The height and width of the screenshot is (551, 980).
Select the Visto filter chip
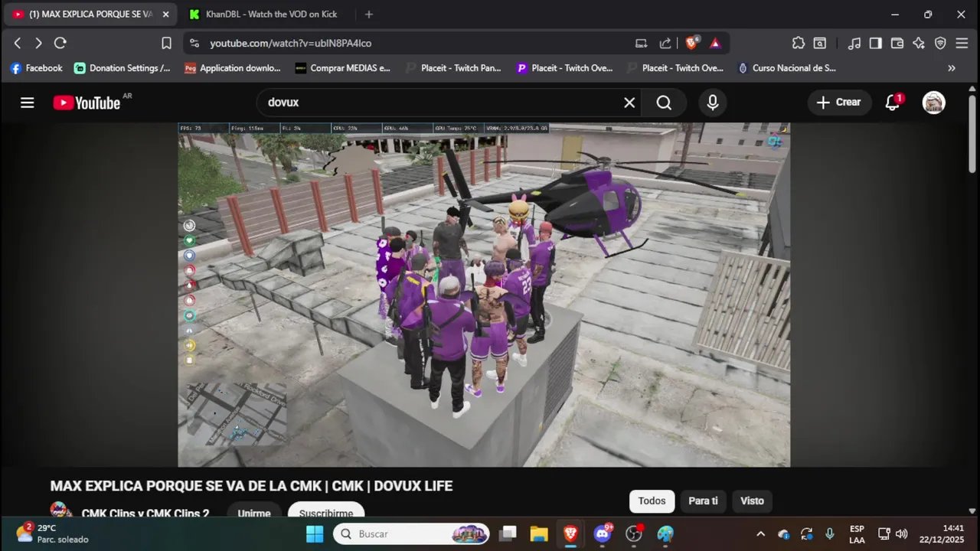[x=752, y=501]
